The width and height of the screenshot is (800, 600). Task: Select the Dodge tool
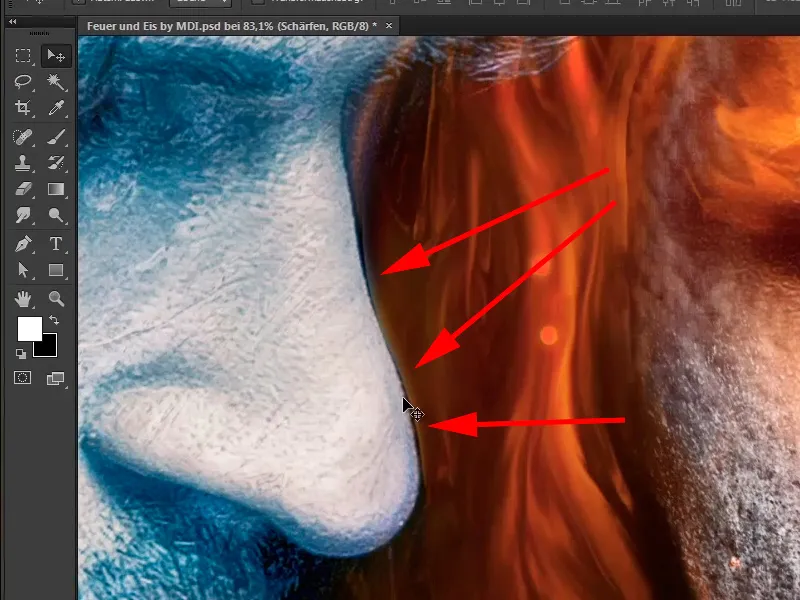[56, 215]
